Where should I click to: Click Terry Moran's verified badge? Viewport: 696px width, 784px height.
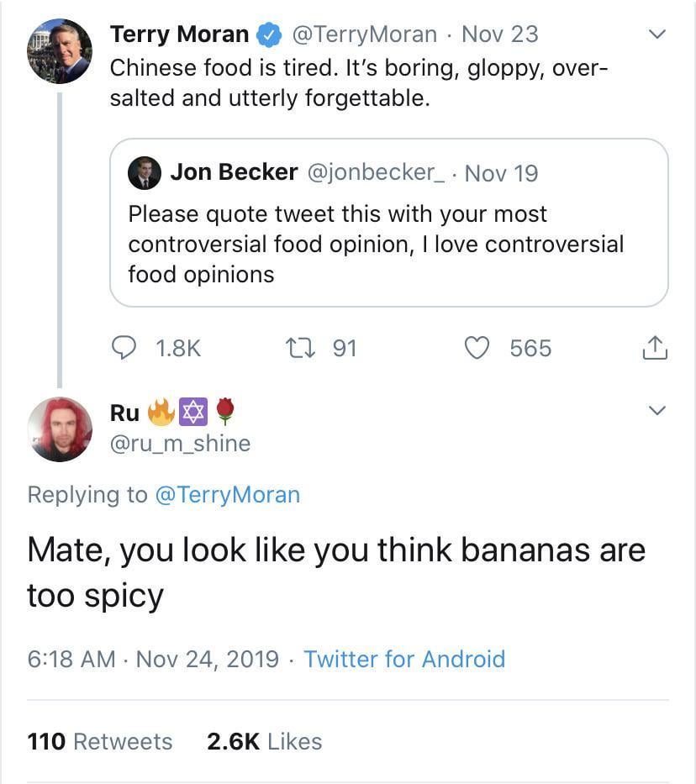[x=268, y=34]
